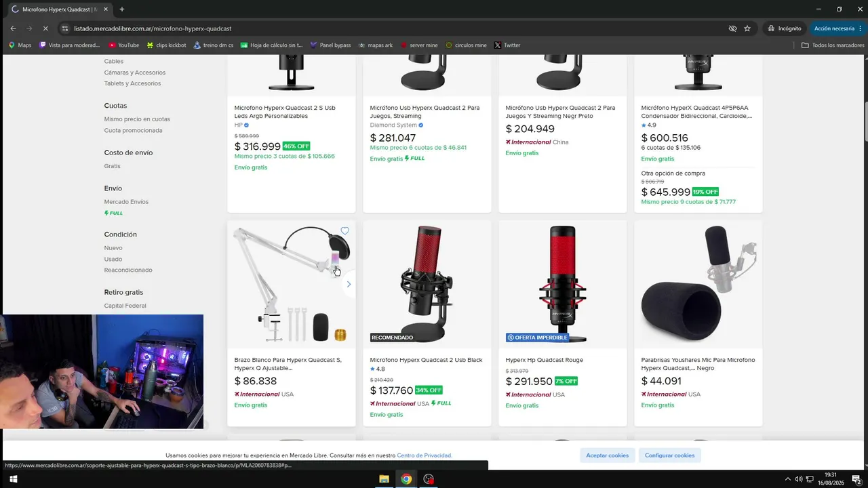Open Microfono Hyperx Quadcast 2 Usb Black listing
Viewport: 868px width, 488px height.
[x=427, y=360]
